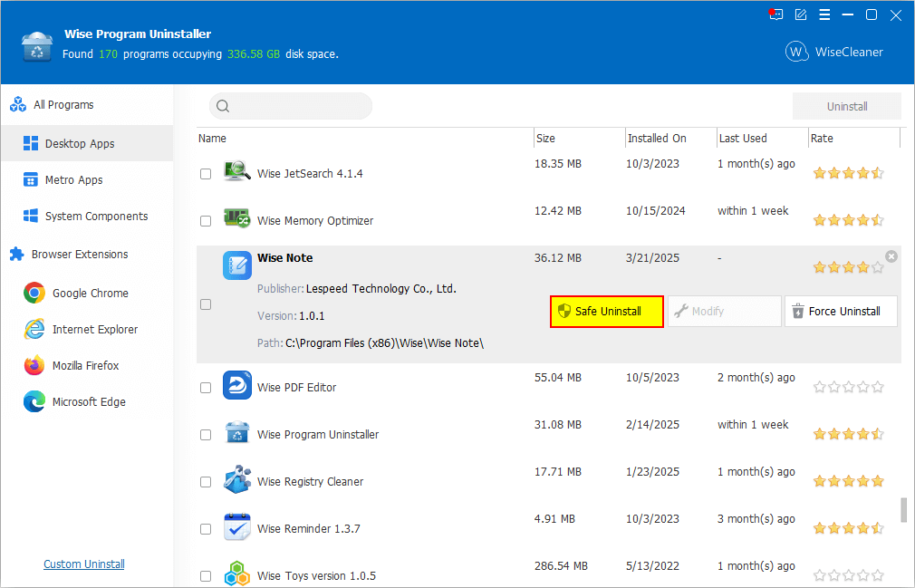Click the path "C:\Program Files (x86)\Wise\Wise Note\"
This screenshot has height=588, width=915.
coord(384,343)
